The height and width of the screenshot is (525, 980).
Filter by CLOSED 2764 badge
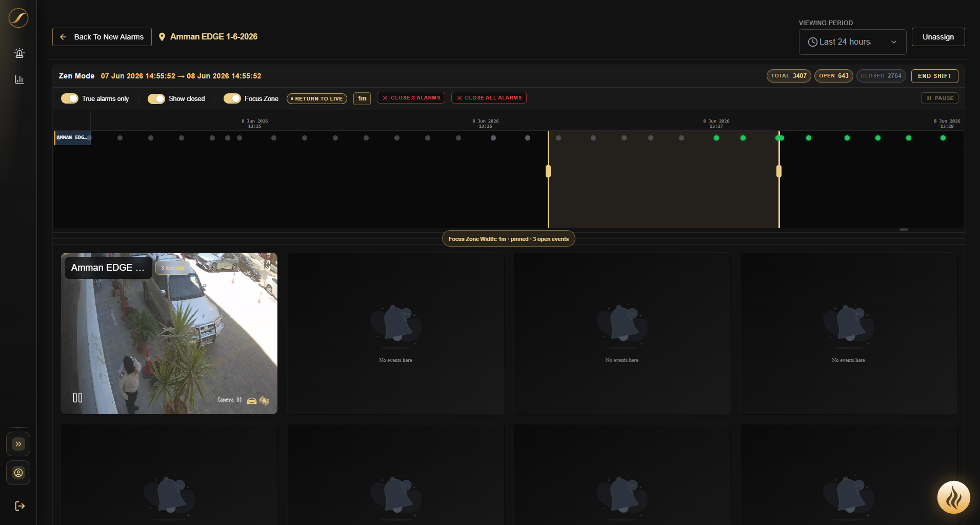[881, 76]
